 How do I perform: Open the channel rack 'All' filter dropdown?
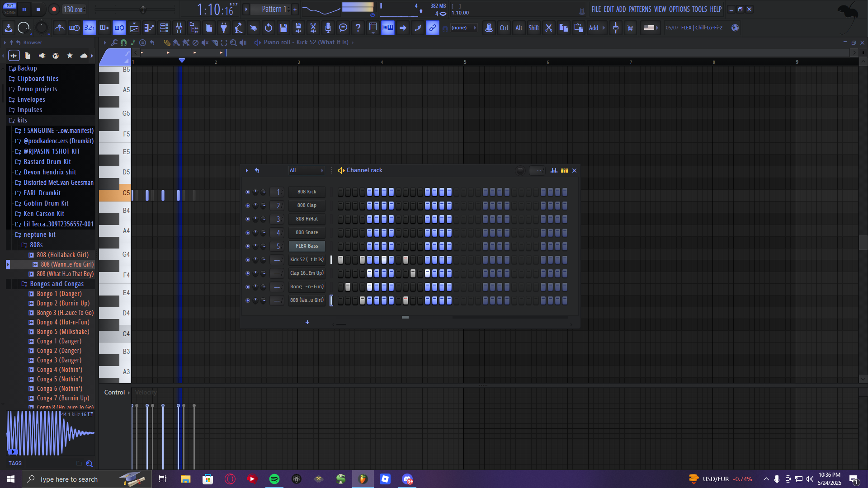307,170
